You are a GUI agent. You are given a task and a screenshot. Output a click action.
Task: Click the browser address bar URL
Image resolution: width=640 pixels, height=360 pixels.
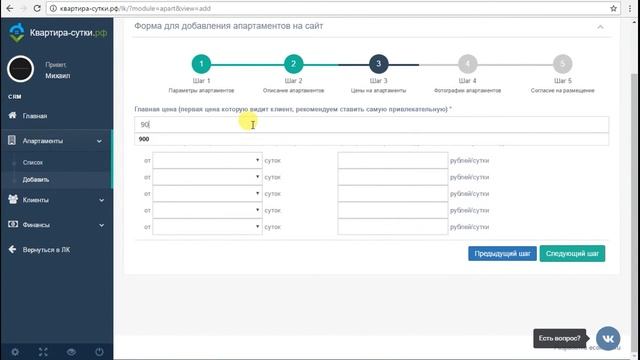click(135, 8)
